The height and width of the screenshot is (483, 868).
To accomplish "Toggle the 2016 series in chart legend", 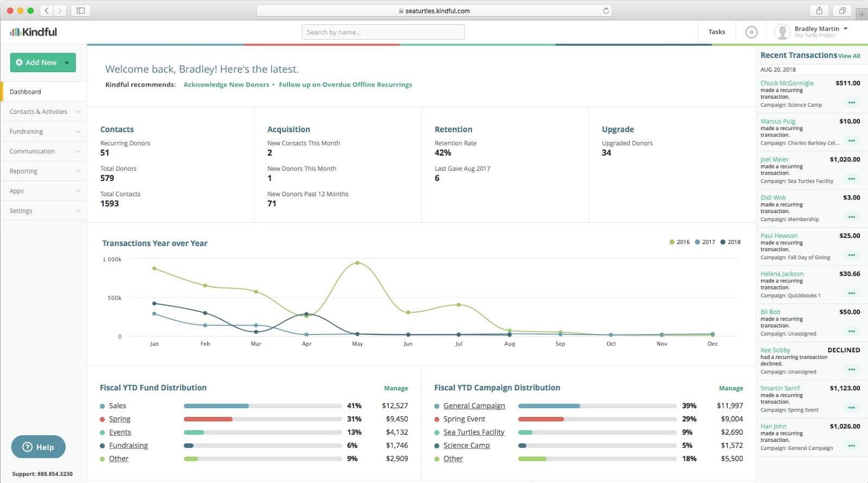I will pyautogui.click(x=679, y=242).
